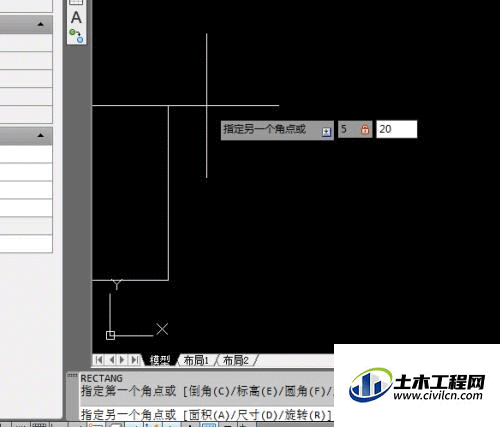
Task: Grab the command window grip handle
Action: pyautogui.click(x=72, y=376)
